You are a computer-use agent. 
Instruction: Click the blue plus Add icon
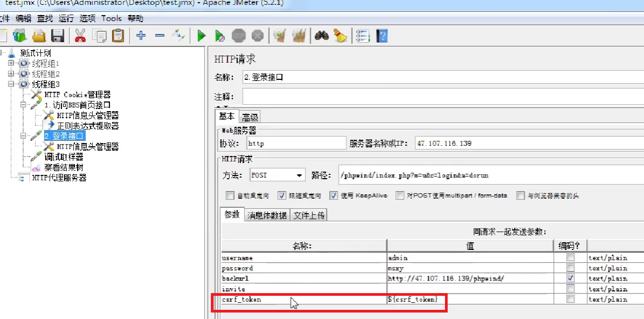coord(141,36)
